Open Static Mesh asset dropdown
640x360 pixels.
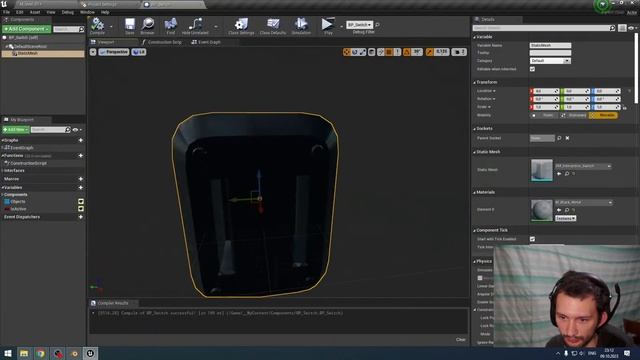(x=583, y=166)
